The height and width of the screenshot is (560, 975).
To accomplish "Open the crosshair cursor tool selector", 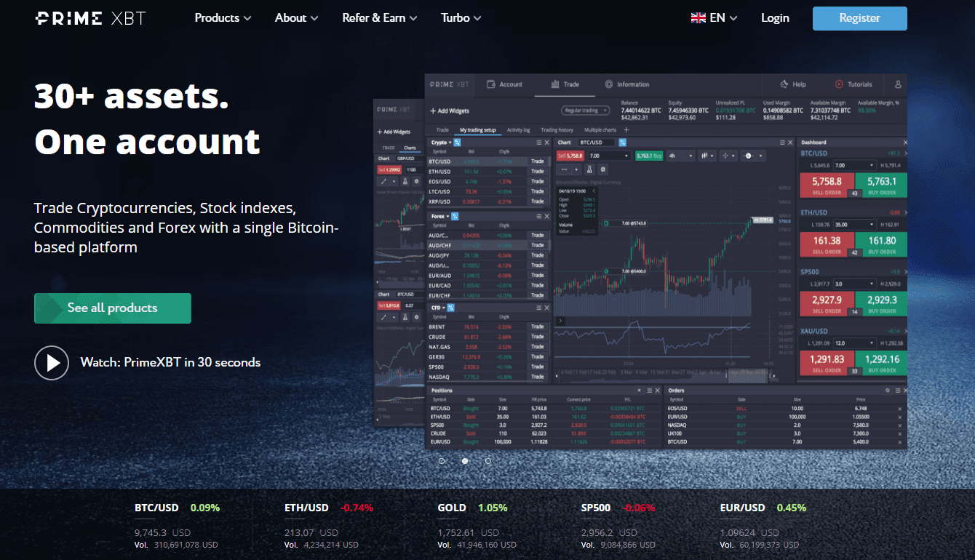I will (729, 156).
